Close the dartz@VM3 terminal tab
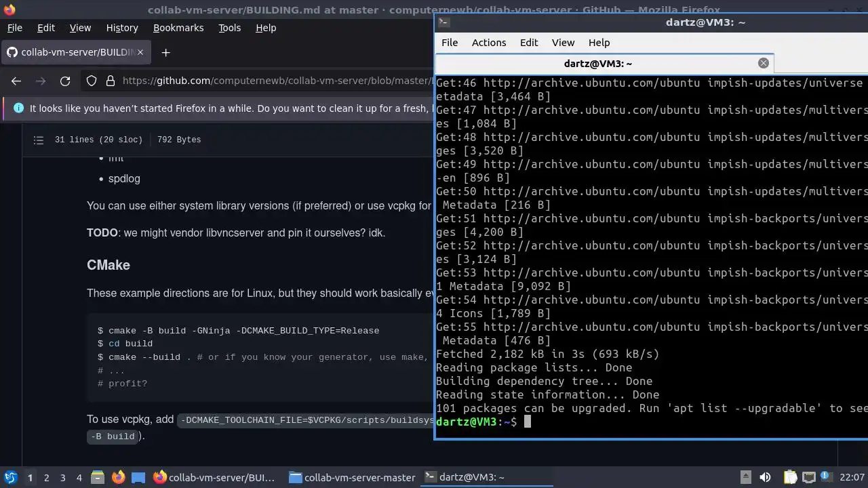Viewport: 868px width, 488px height. pos(764,63)
